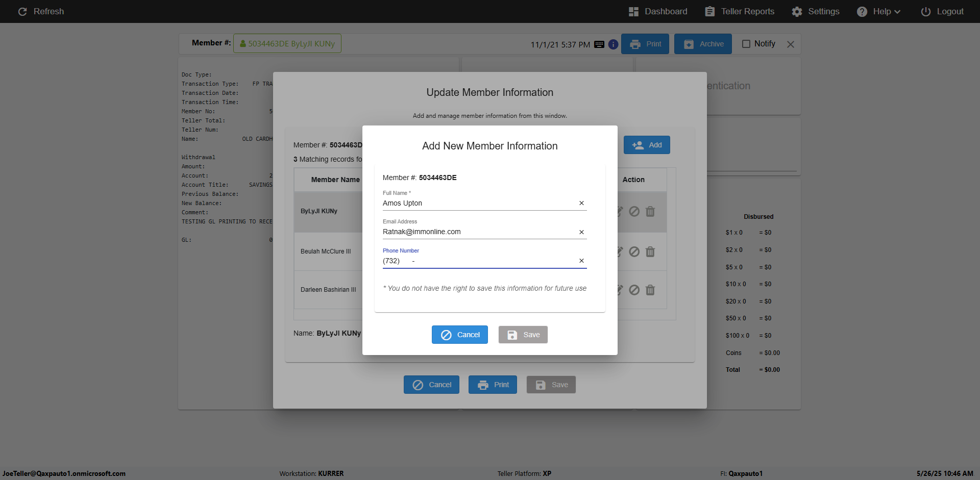Click the Refresh icon in top bar
The width and height of the screenshot is (980, 480).
pyautogui.click(x=22, y=11)
